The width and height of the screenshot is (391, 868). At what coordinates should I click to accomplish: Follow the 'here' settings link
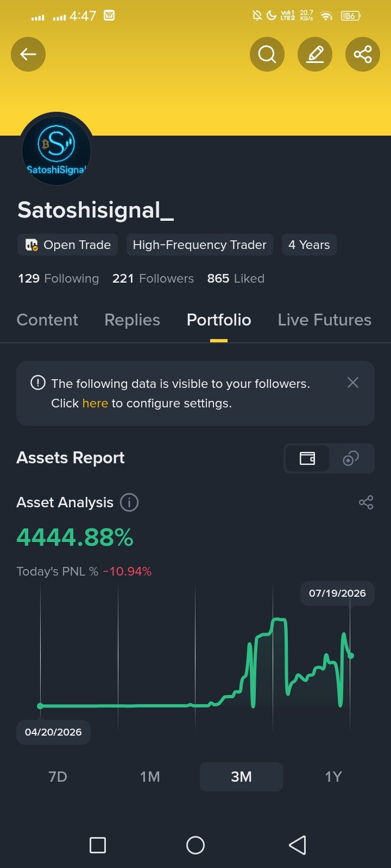(95, 403)
